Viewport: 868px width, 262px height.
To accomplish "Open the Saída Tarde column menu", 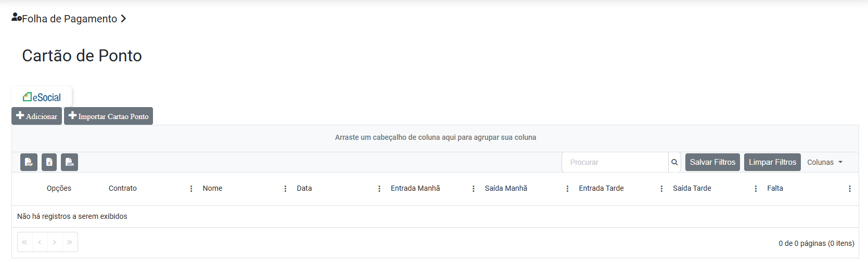I will (756, 189).
